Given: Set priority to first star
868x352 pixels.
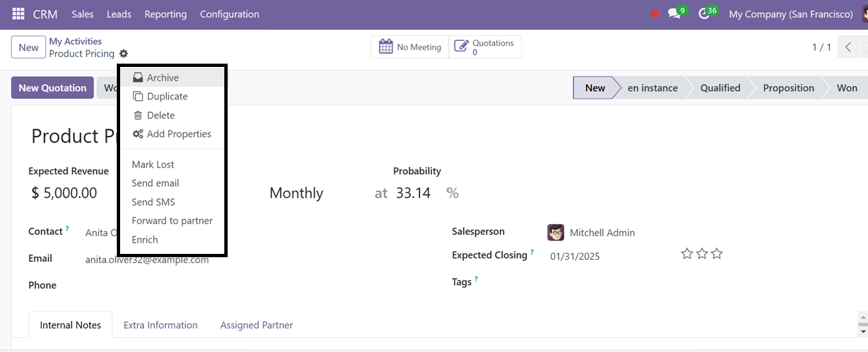Looking at the screenshot, I should (x=687, y=254).
